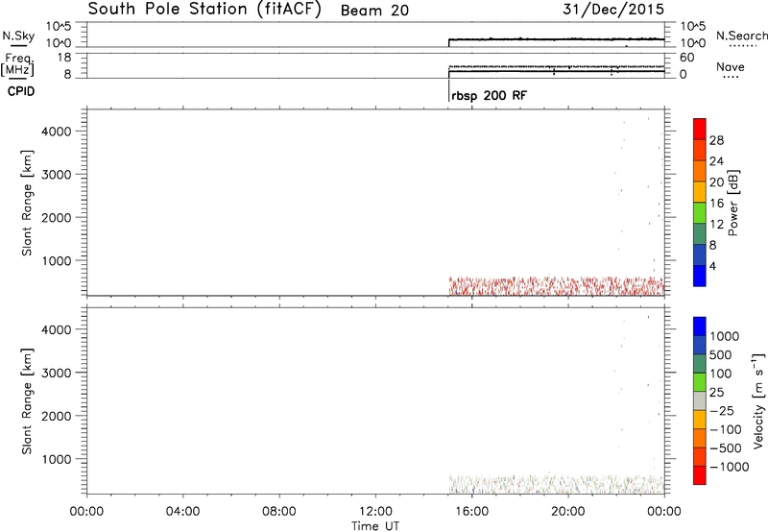Click the 28 value on Power colorbar
Screen dimensions: 768x532
tap(716, 140)
